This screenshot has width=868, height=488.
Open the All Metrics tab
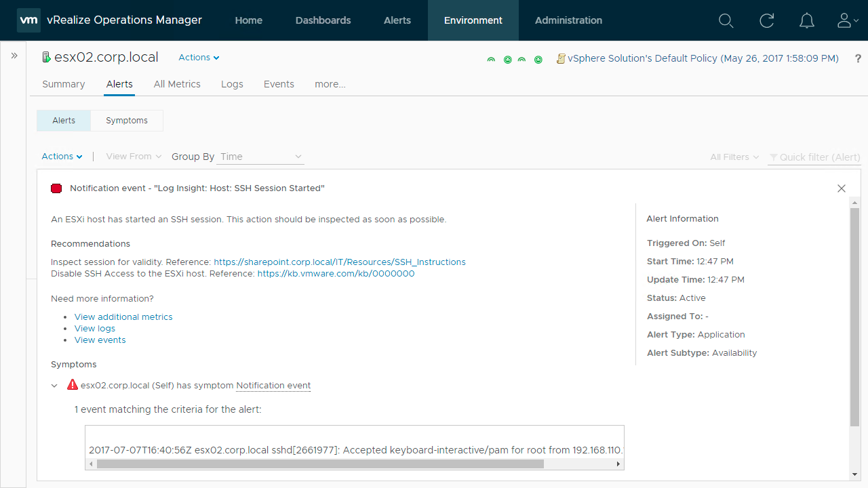point(177,84)
